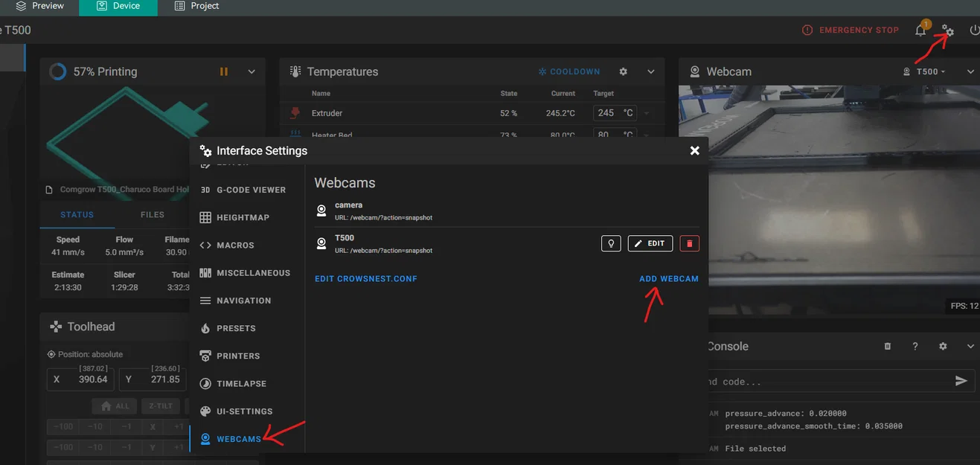
Task: Open the Preview tab at top
Action: (40, 6)
